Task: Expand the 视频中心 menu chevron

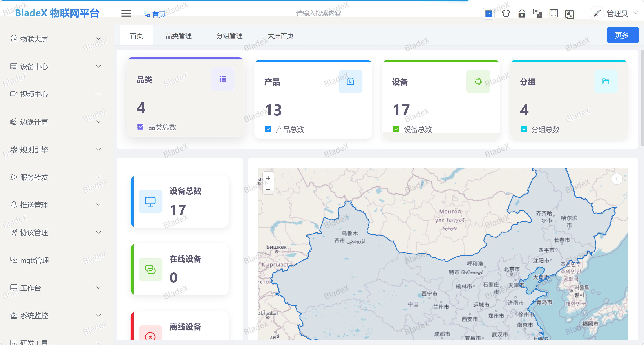Action: [x=98, y=94]
